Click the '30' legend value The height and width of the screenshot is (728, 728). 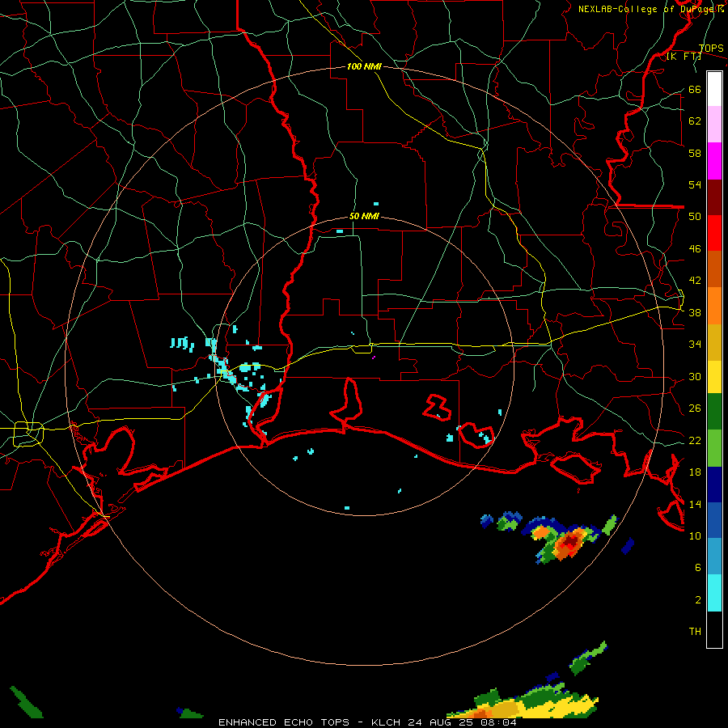[695, 376]
